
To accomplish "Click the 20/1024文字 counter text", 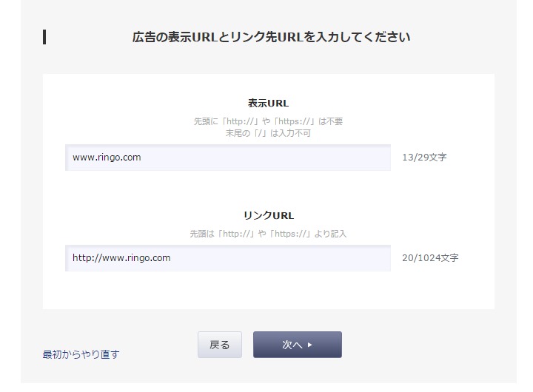I will pos(430,258).
